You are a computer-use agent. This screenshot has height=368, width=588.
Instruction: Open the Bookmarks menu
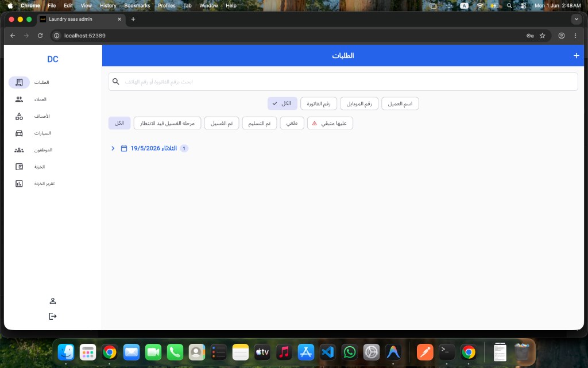point(137,6)
